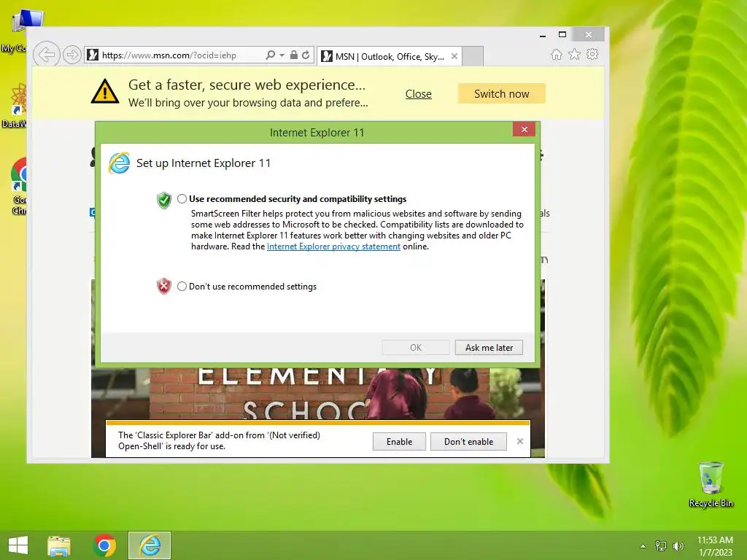Click Enable for Classic Explorer Bar add-on
This screenshot has width=747, height=560.
pos(399,441)
